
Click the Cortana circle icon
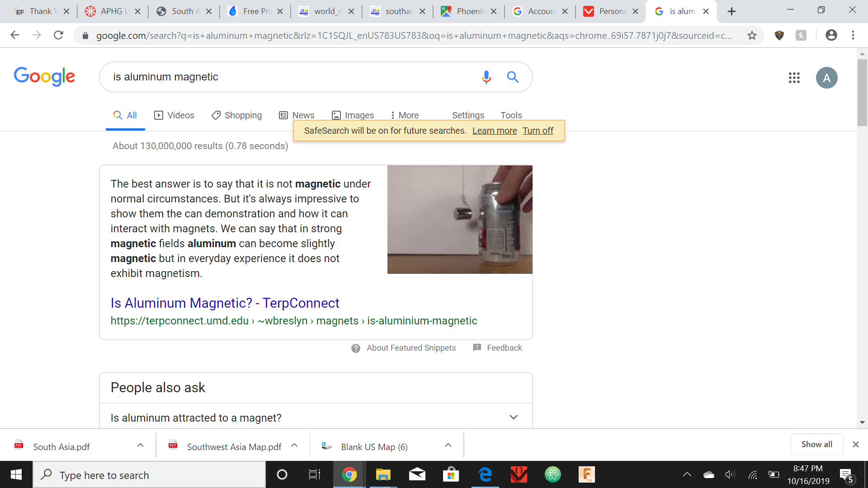coord(282,474)
